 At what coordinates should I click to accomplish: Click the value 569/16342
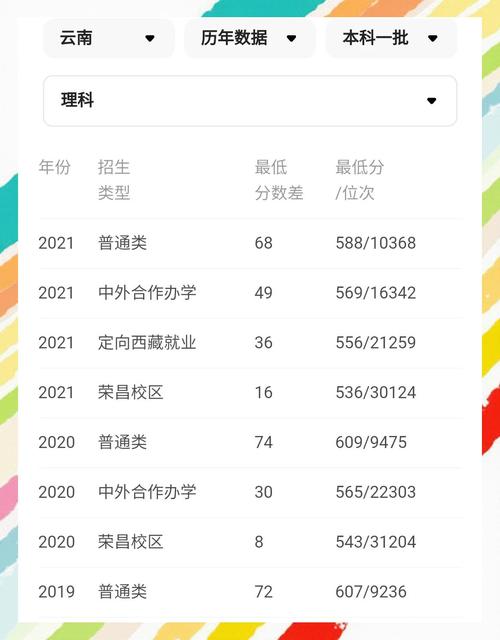coord(376,293)
